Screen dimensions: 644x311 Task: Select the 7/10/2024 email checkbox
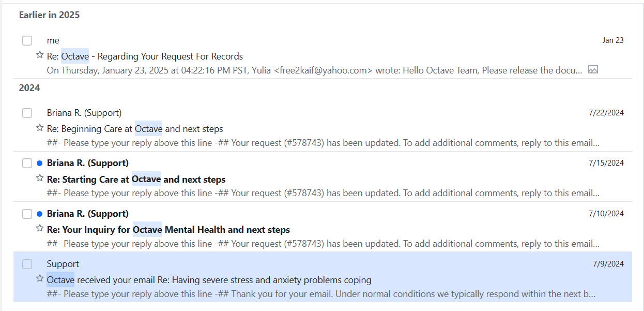[27, 214]
